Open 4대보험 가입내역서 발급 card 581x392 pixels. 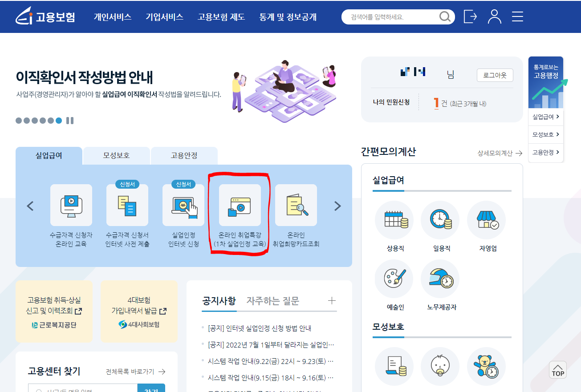139,311
